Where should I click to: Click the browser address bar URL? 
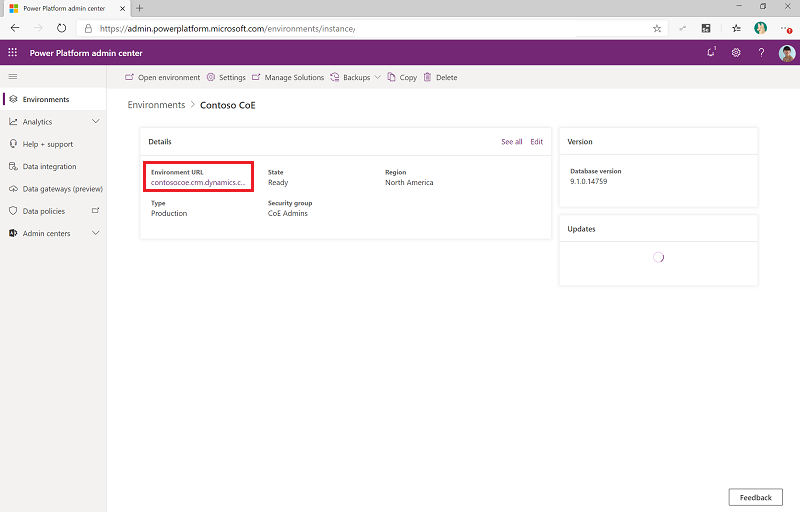[228, 29]
